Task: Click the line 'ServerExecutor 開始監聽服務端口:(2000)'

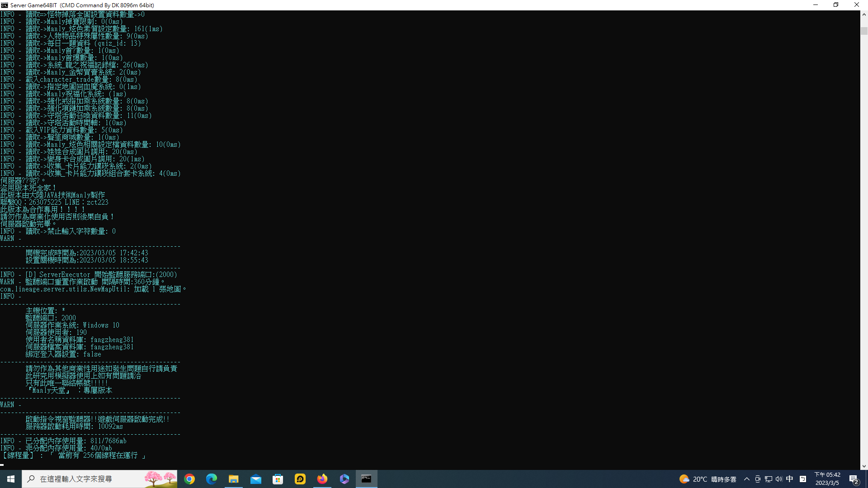Action: tap(108, 275)
